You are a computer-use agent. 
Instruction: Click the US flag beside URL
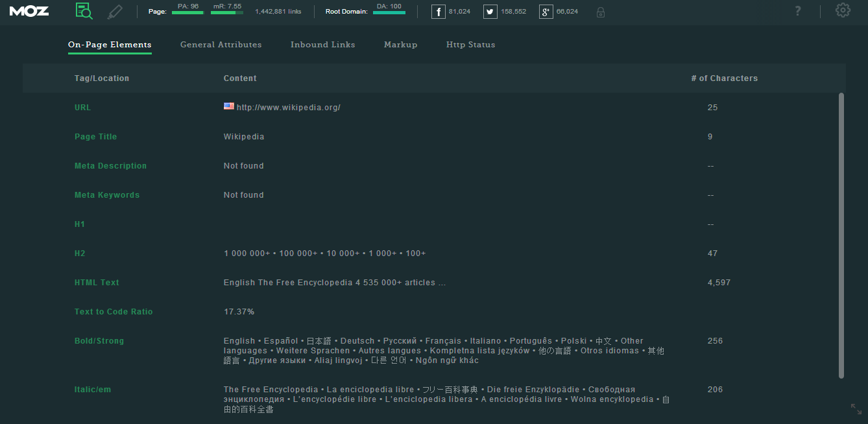[x=229, y=106]
